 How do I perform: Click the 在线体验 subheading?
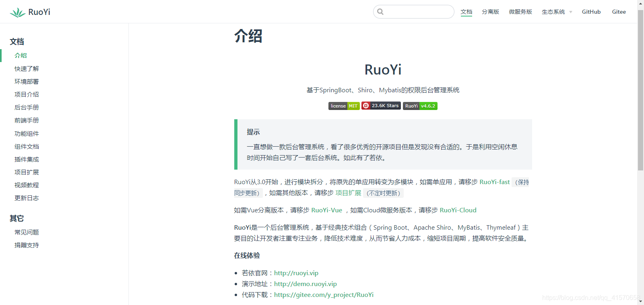click(x=247, y=255)
